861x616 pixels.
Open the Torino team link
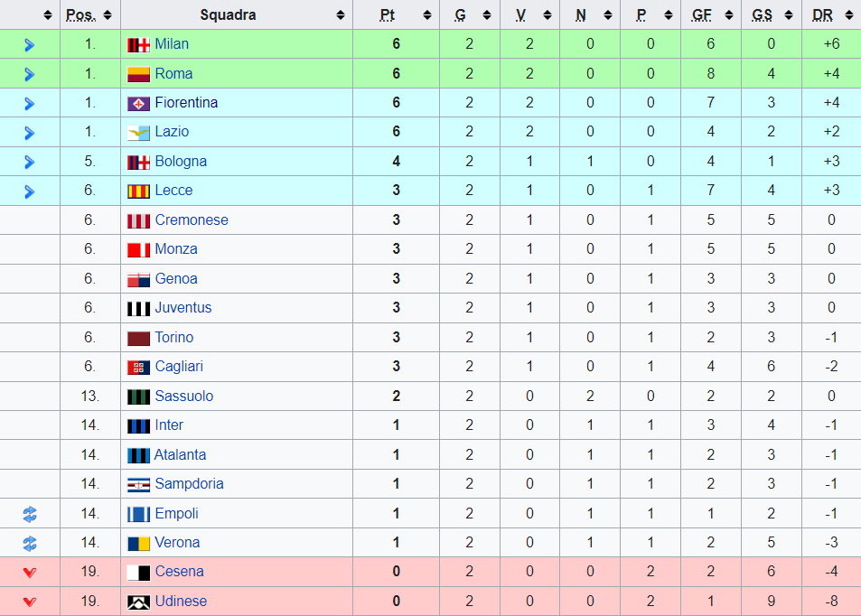coord(174,337)
